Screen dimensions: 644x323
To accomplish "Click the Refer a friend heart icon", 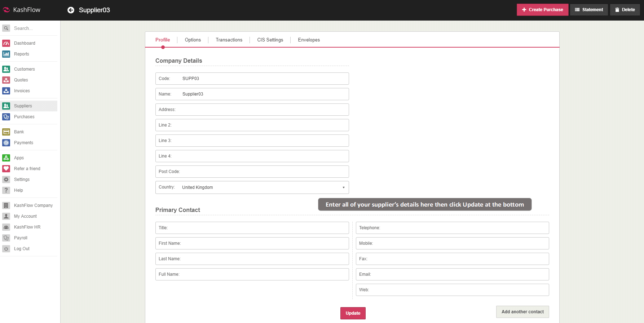I will [x=6, y=169].
